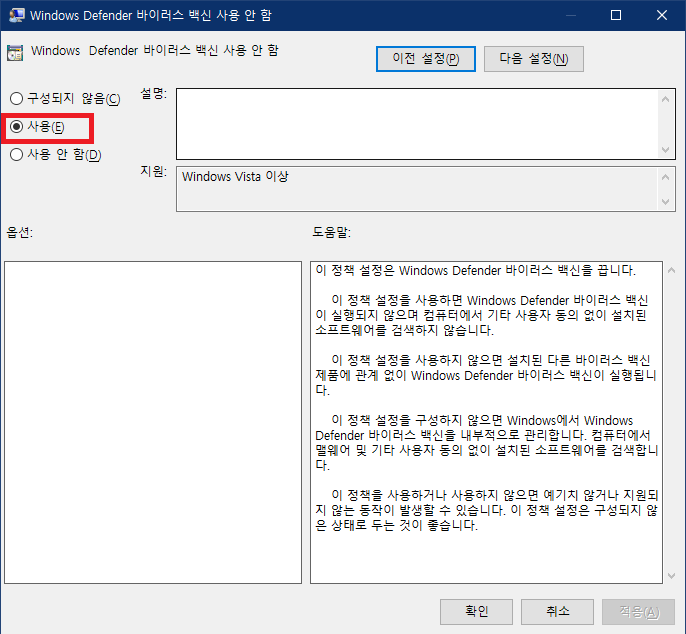This screenshot has height=634, width=686.
Task: Click the up arrow of the 도움말 scrollbar
Action: point(672,270)
